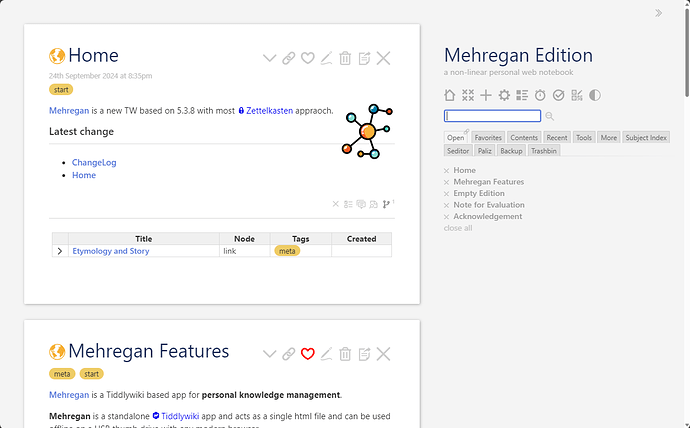The width and height of the screenshot is (690, 428).
Task: Open the Home link in Latest change list
Action: pos(84,175)
